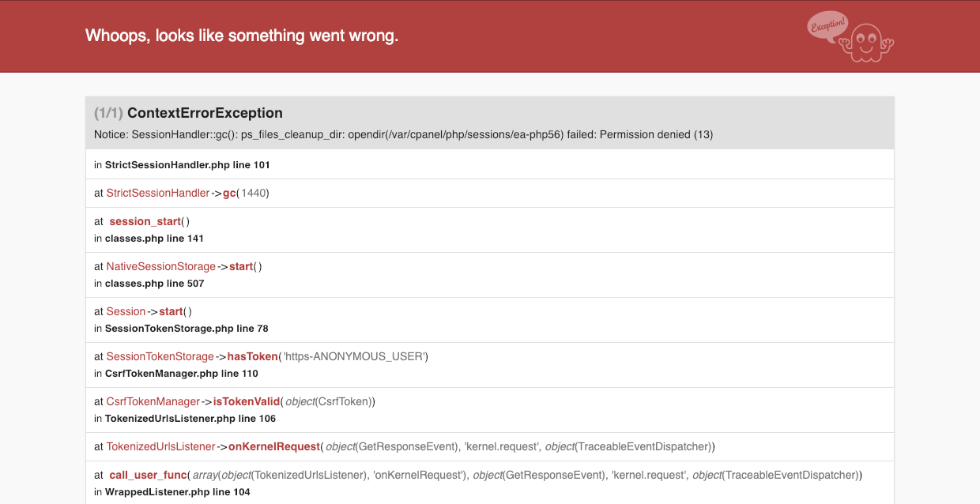
Task: Click the StrictSessionHandler class link
Action: 158,193
